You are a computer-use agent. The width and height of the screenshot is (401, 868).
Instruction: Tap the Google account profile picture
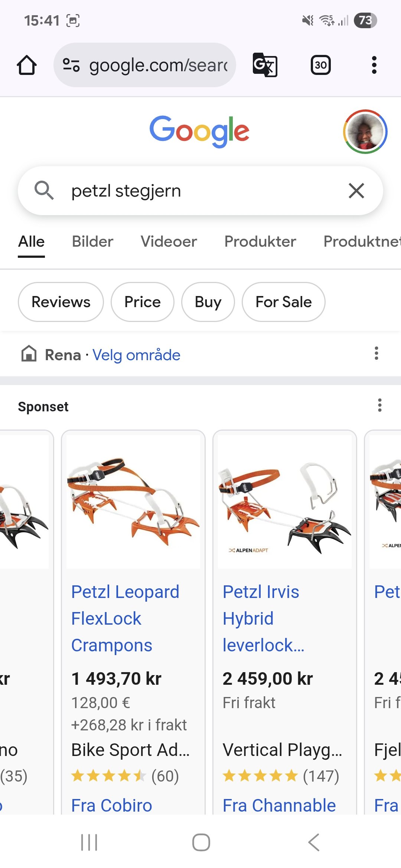[x=365, y=132]
